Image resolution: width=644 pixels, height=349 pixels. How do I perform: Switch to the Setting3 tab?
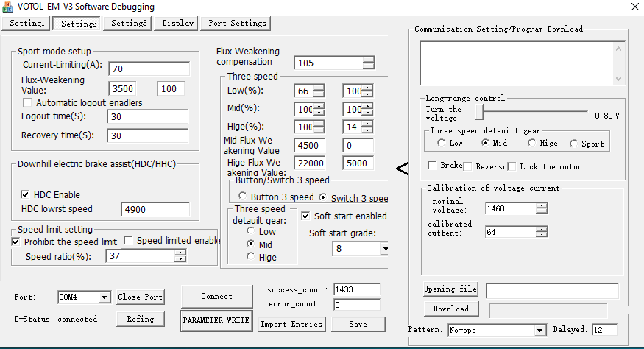(130, 23)
